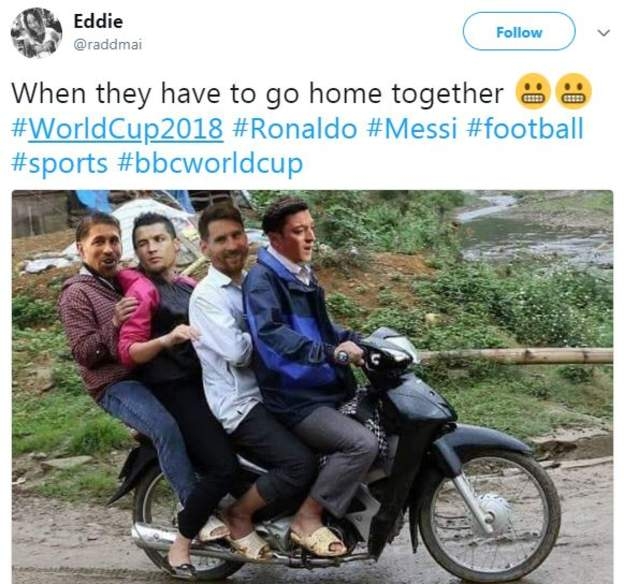Screen dimensions: 624x584
Task: Click the second grimacing face emoji
Action: (573, 92)
